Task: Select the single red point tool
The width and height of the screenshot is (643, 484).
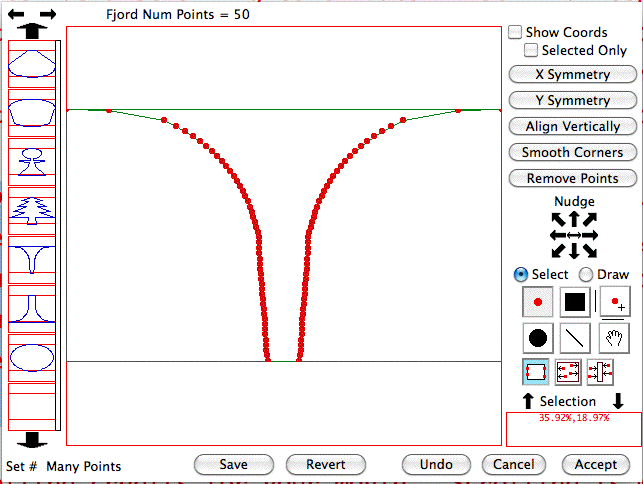Action: [537, 301]
